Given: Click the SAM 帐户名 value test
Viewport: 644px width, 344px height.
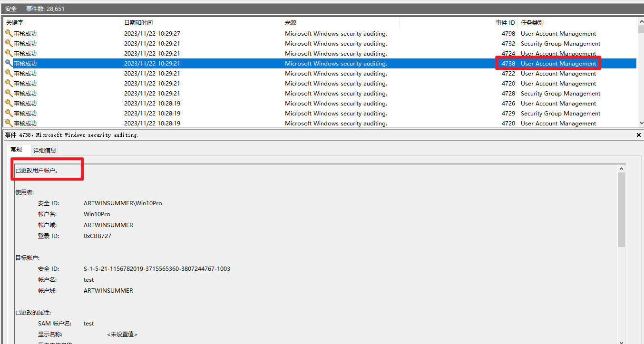Looking at the screenshot, I should tap(89, 324).
